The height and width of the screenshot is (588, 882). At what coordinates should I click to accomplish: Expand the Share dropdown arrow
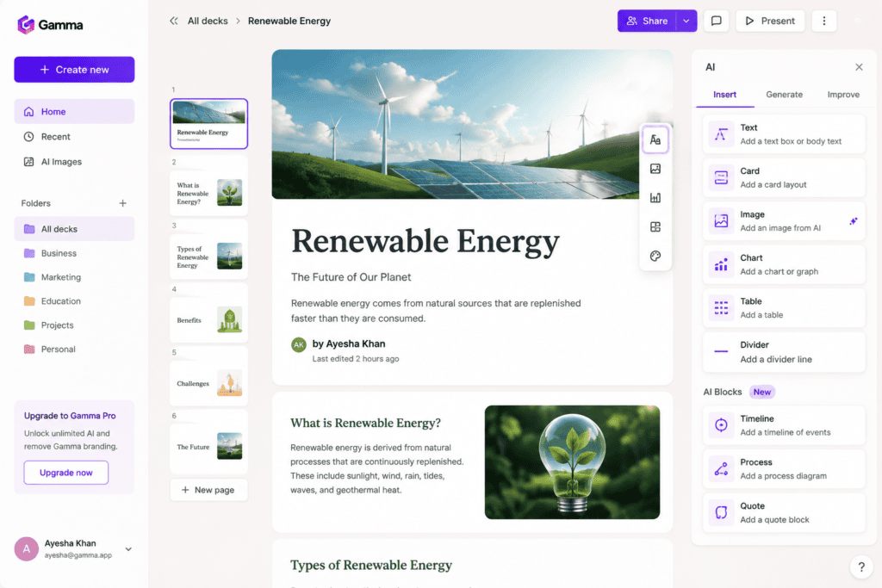point(686,21)
